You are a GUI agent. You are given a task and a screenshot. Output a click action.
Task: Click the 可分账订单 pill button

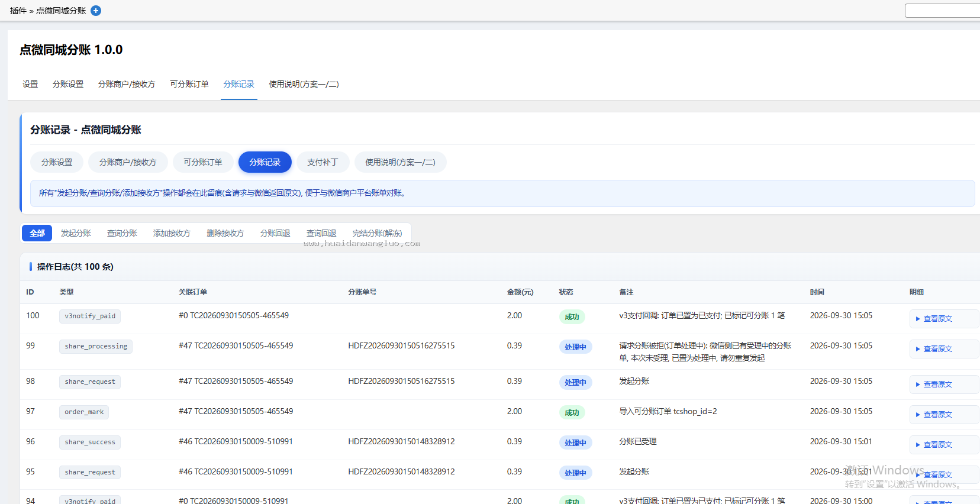pos(203,162)
